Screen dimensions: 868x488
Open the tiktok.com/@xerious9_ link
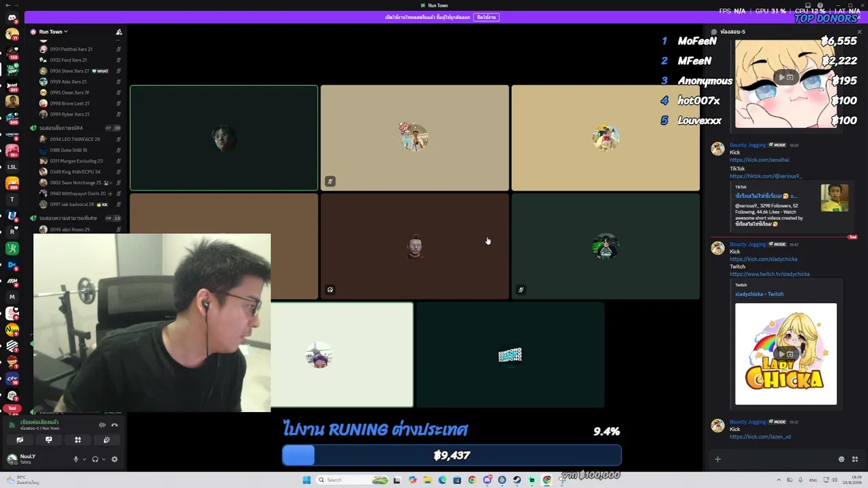[x=766, y=176]
